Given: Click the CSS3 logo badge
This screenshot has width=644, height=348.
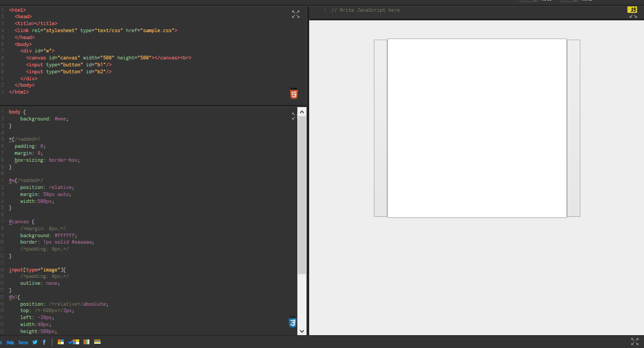Looking at the screenshot, I should [293, 322].
